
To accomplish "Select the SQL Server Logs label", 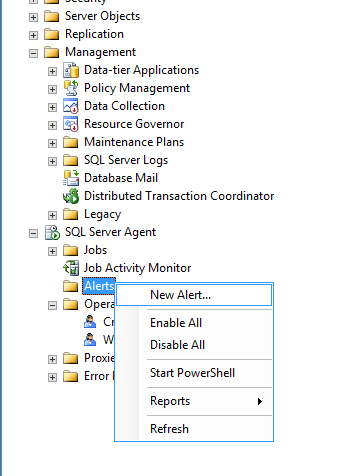I will tap(126, 160).
